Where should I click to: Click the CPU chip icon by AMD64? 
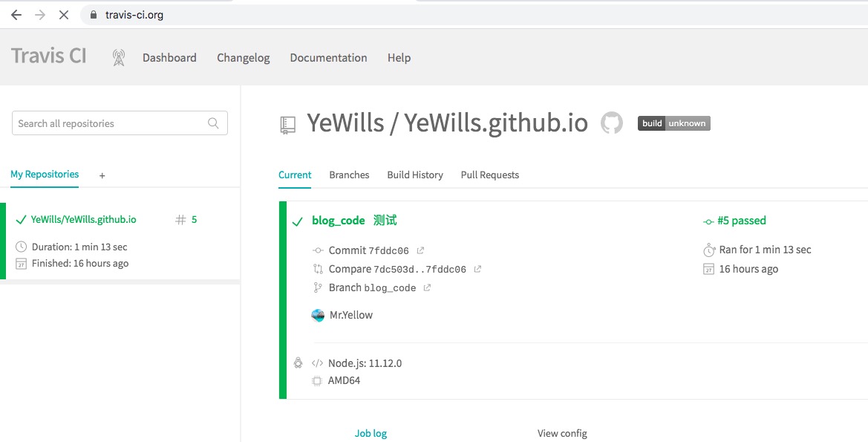click(x=317, y=380)
